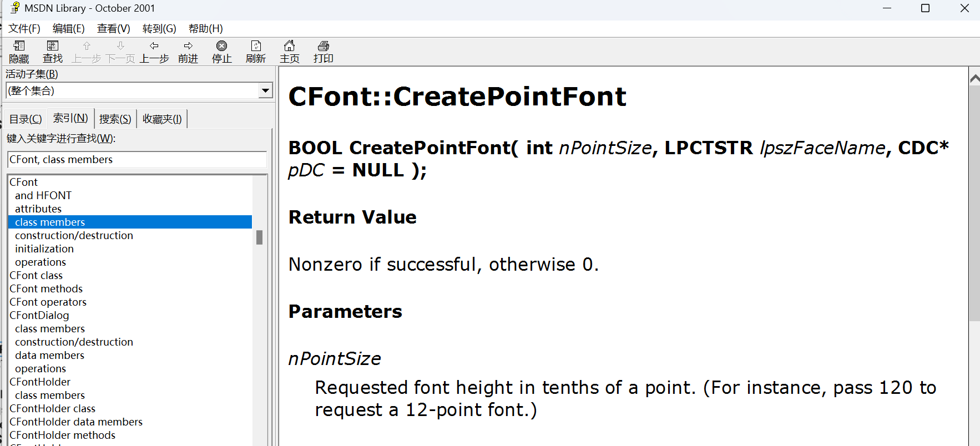Select 'operations' under CFontDialog
The image size is (980, 446).
(x=41, y=368)
